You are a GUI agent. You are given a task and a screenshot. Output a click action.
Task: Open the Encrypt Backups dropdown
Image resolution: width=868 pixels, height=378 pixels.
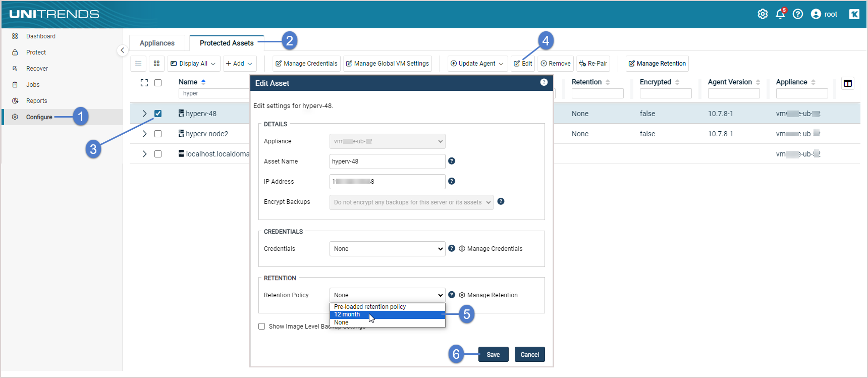click(x=411, y=202)
